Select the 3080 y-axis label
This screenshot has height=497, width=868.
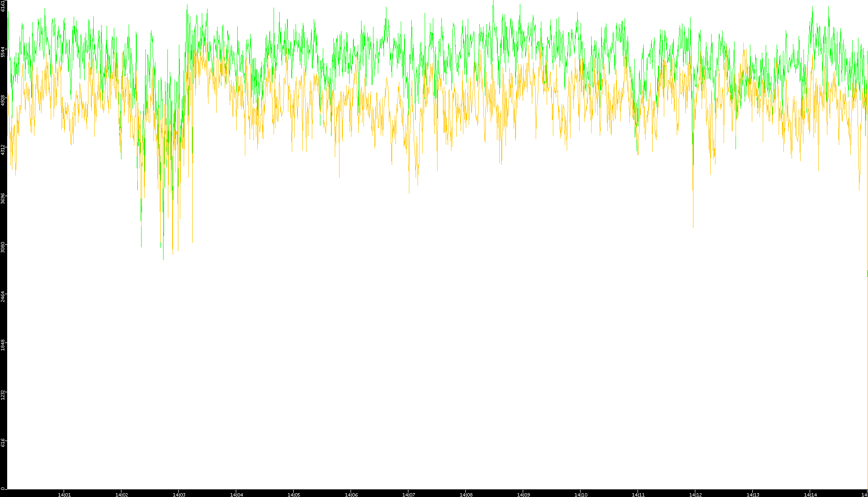(x=3, y=247)
